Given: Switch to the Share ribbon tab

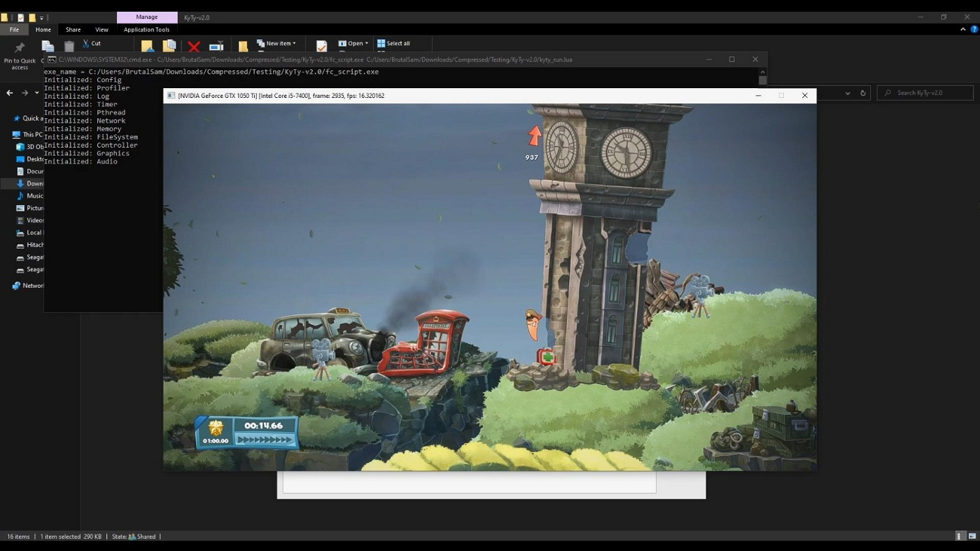Looking at the screenshot, I should click(73, 29).
